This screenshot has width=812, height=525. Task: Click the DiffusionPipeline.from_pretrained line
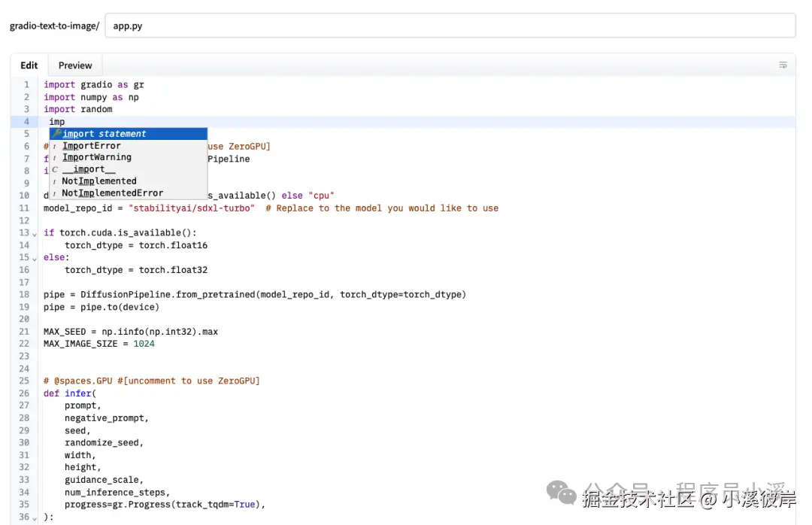255,294
